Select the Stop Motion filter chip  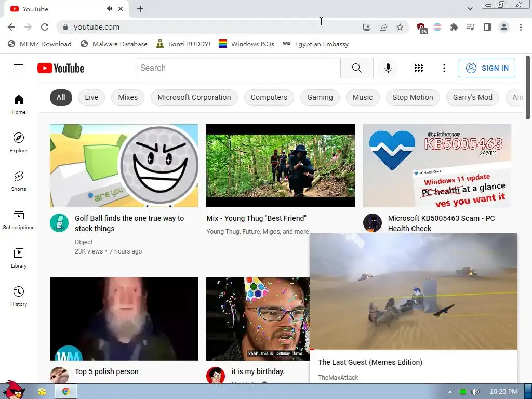tap(413, 97)
